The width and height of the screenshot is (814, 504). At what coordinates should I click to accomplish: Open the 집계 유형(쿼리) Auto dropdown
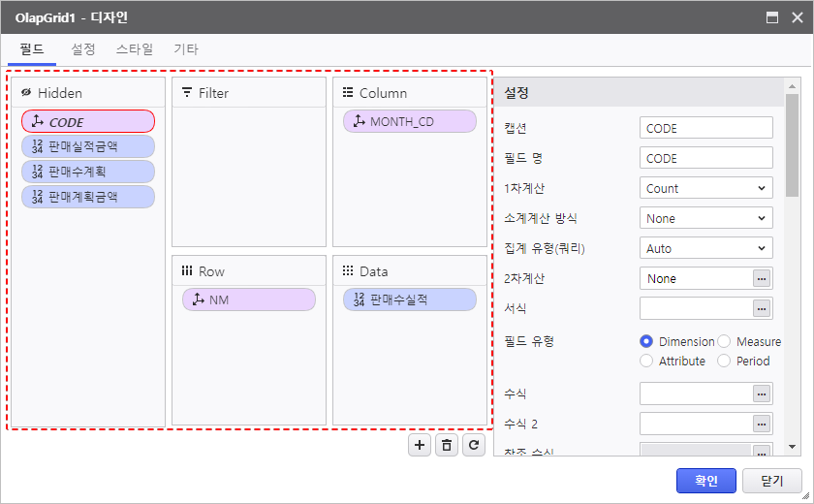coord(706,248)
